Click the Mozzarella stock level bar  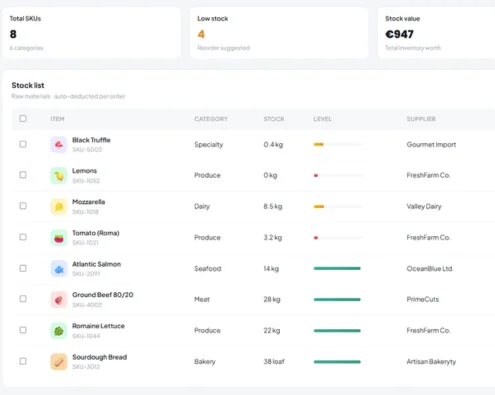tap(338, 206)
